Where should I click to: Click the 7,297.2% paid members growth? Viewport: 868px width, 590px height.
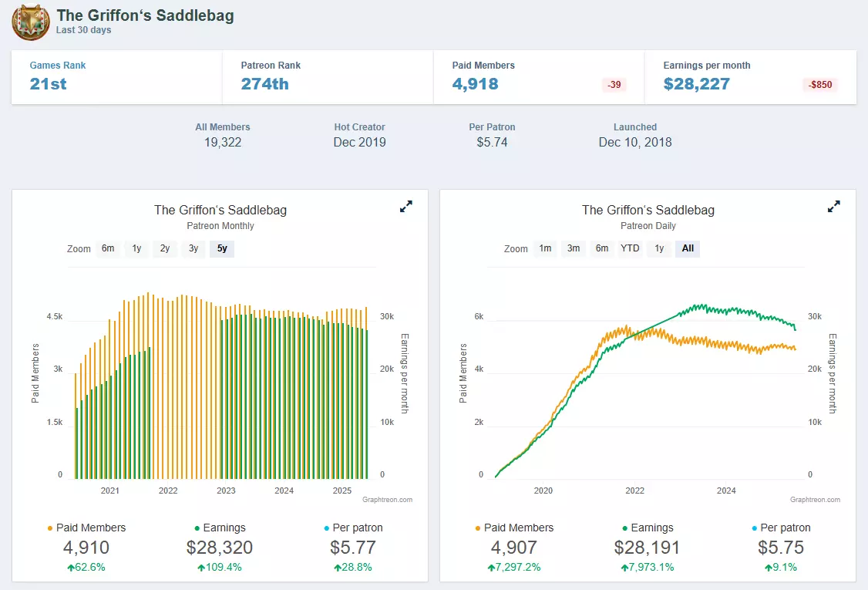pos(514,568)
